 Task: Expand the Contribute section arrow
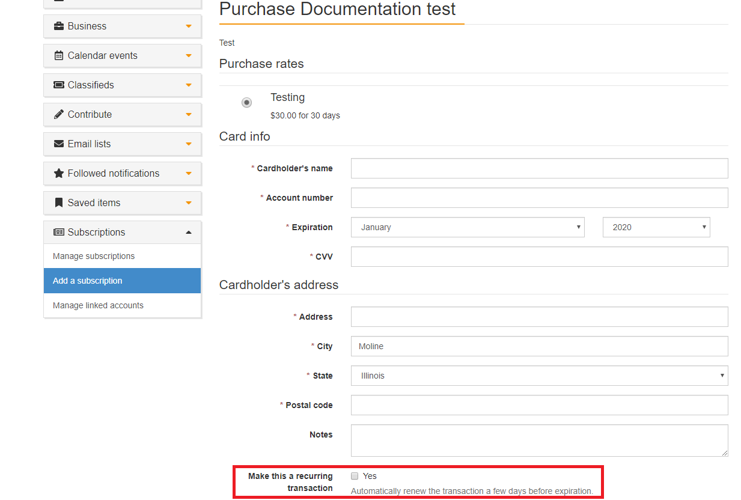point(189,115)
